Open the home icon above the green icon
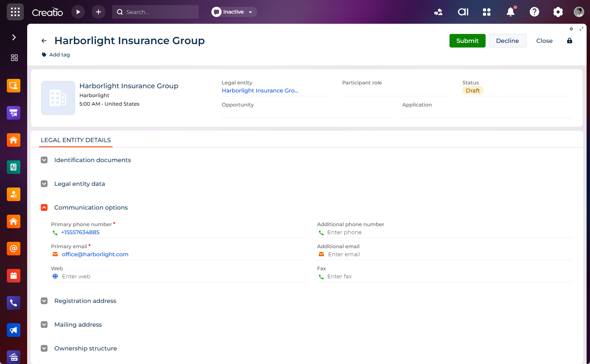The width and height of the screenshot is (590, 364). pos(14,140)
